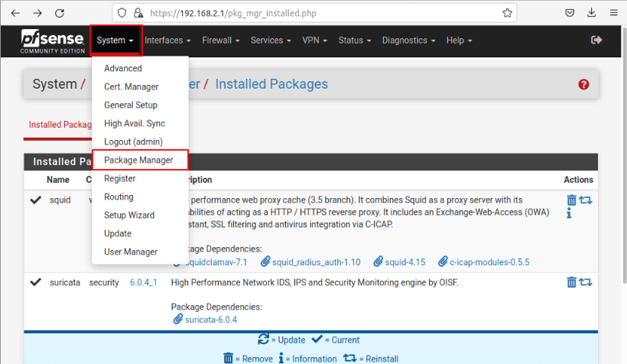Select User Manager menu entry
627x364 pixels.
(x=131, y=252)
